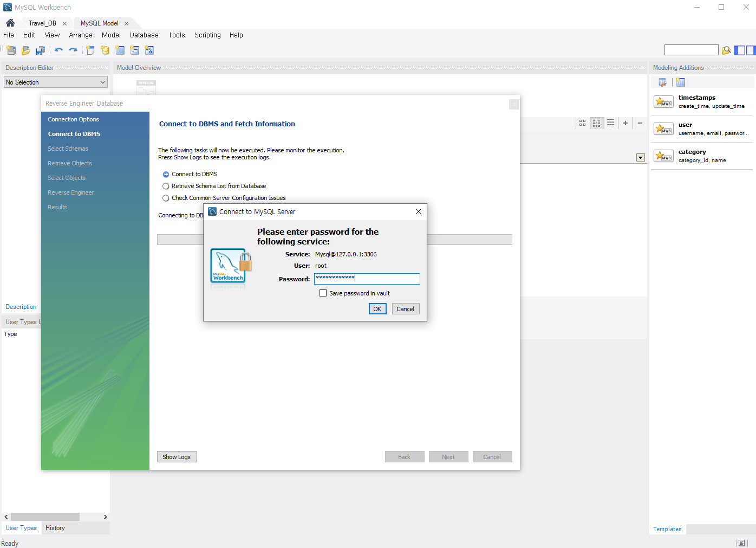This screenshot has width=756, height=548.
Task: Click the plus icon to add a schema
Action: pyautogui.click(x=625, y=123)
